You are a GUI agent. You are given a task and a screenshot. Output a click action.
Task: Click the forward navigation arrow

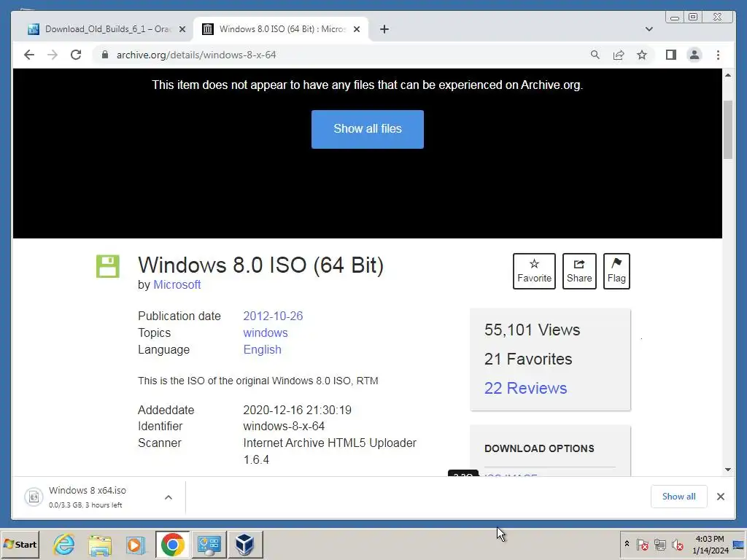53,55
